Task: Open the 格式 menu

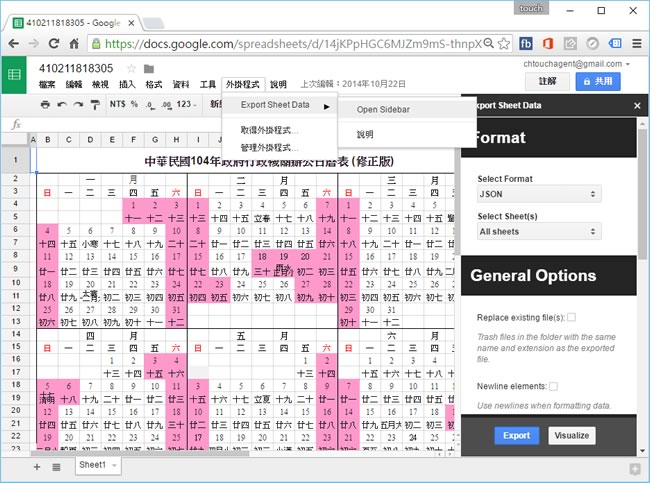Action: pos(154,85)
